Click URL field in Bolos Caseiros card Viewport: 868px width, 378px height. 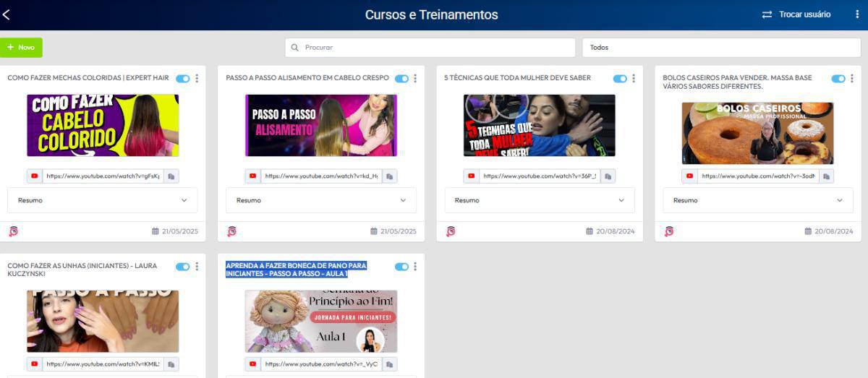click(758, 176)
